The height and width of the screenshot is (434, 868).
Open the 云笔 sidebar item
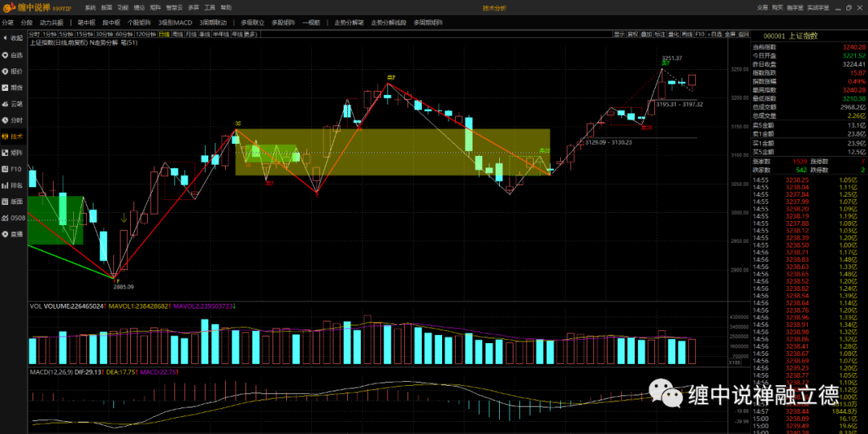point(12,104)
